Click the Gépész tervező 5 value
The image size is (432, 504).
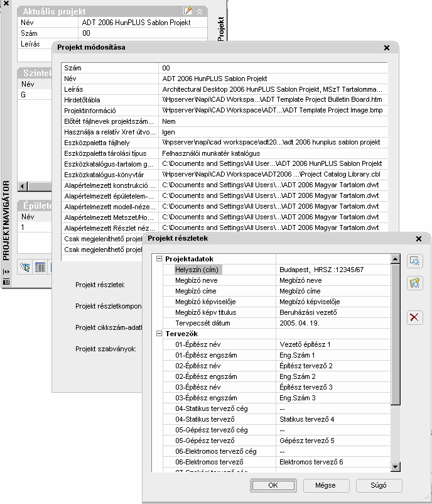(x=306, y=441)
